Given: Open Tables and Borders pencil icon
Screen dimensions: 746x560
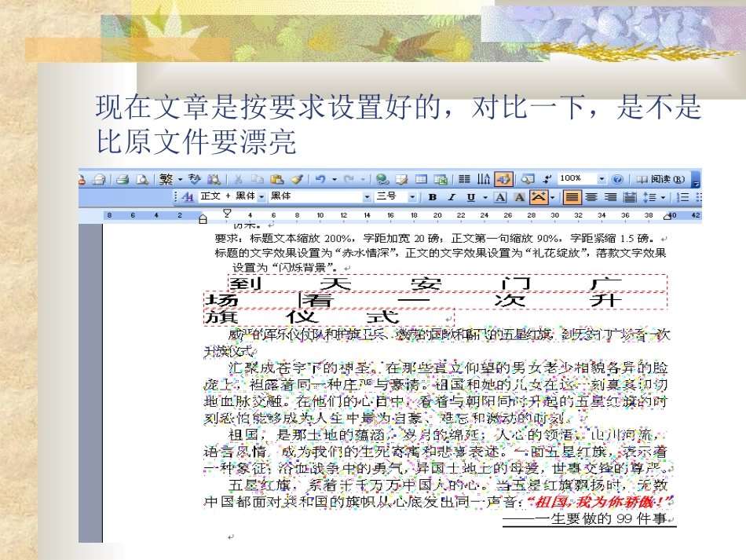Looking at the screenshot, I should pos(401,179).
